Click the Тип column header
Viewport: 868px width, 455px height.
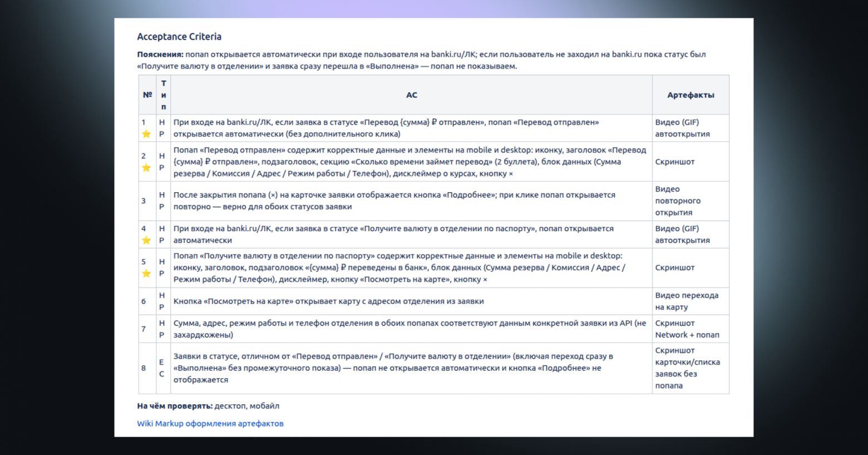click(164, 95)
